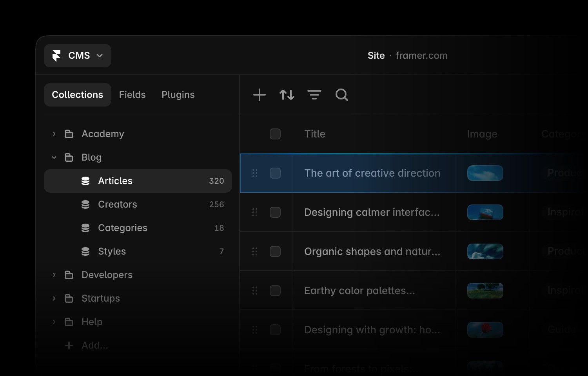Open the filter lines tool

point(314,95)
